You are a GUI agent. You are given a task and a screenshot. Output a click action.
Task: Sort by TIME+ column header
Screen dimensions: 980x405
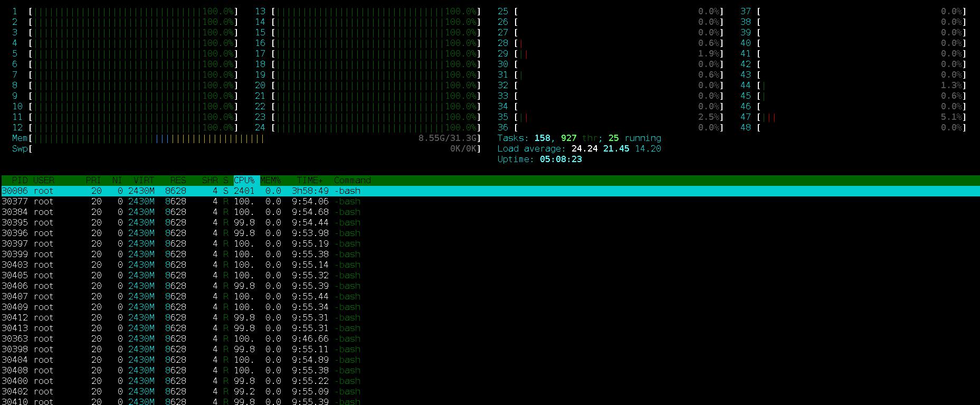310,180
